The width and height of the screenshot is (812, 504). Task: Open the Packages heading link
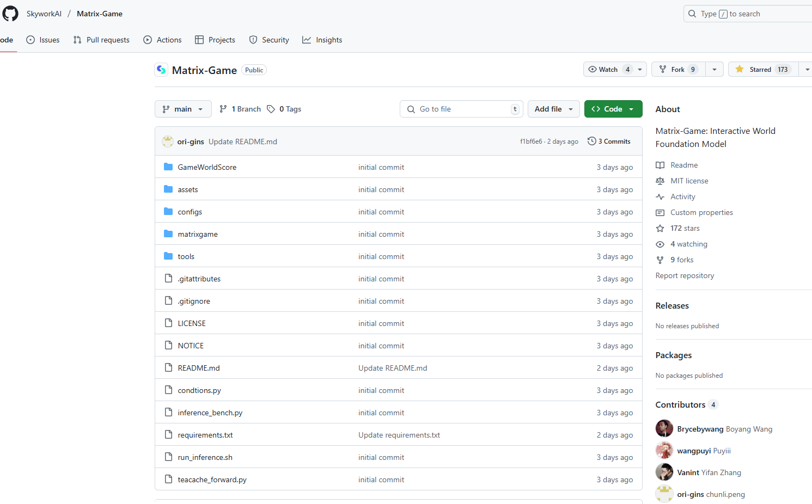(x=674, y=355)
